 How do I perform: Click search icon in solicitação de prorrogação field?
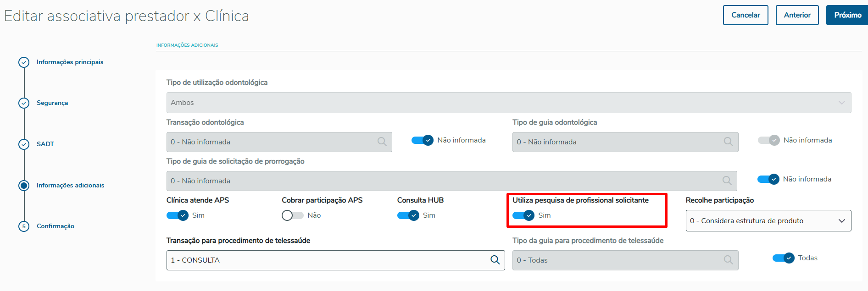pyautogui.click(x=727, y=181)
